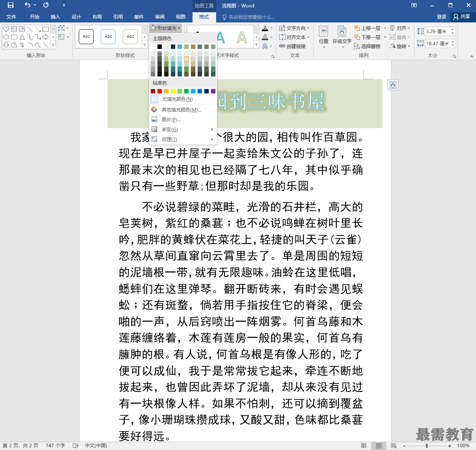Open the Rotate (旋转) dropdown
Image resolution: width=476 pixels, height=450 pixels.
pyautogui.click(x=400, y=46)
